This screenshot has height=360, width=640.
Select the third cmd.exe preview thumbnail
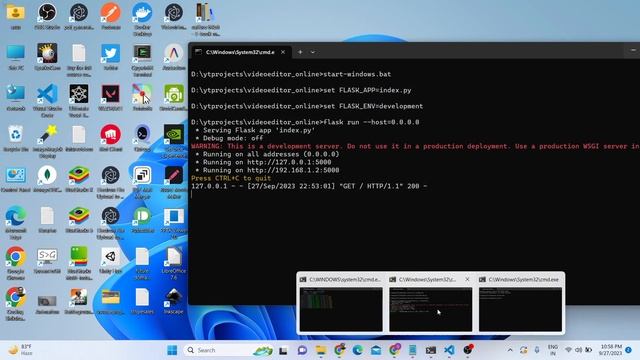(520, 304)
